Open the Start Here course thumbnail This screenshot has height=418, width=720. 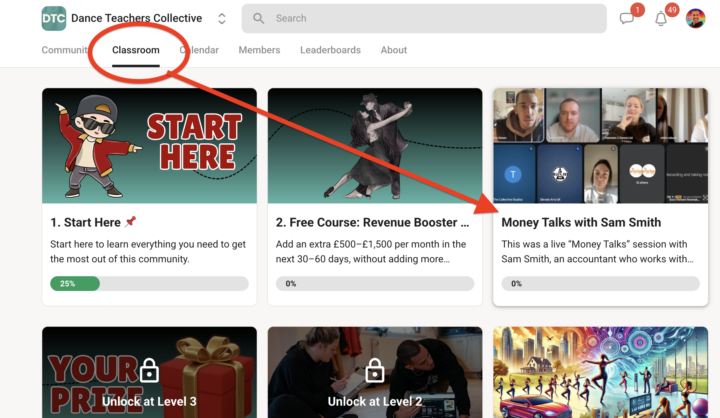(x=149, y=146)
